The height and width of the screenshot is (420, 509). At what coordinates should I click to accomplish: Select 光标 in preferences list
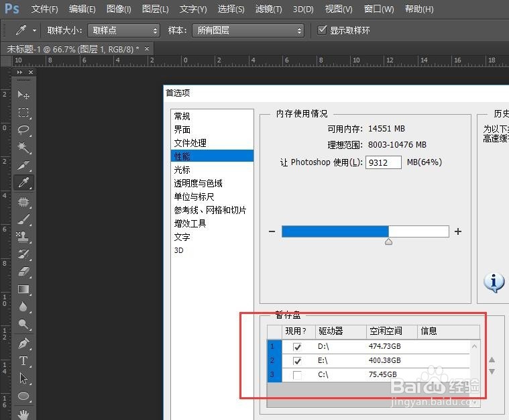pyautogui.click(x=212, y=170)
